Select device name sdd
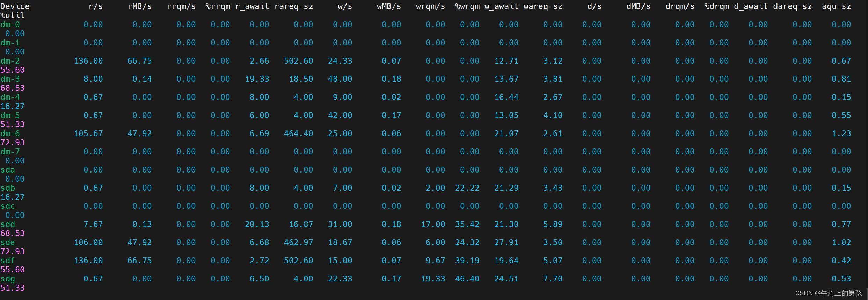 click(x=8, y=224)
